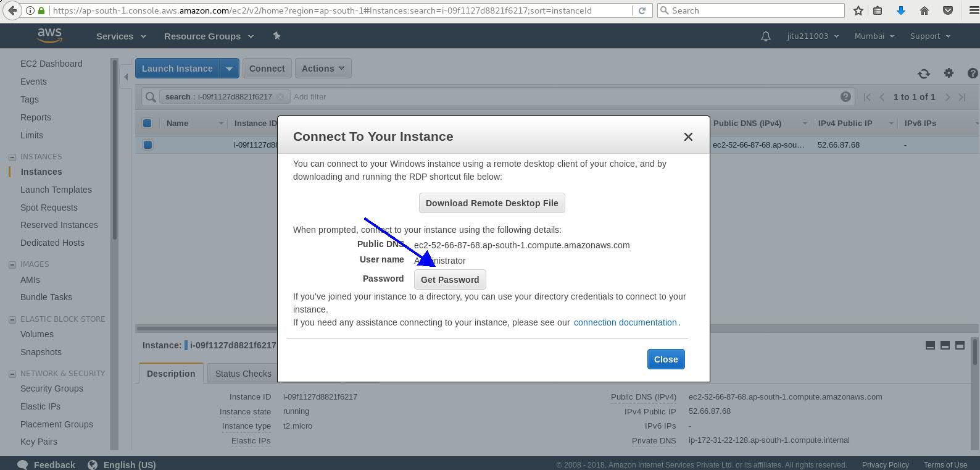Open Security Groups page
This screenshot has width=980, height=470.
pos(52,388)
